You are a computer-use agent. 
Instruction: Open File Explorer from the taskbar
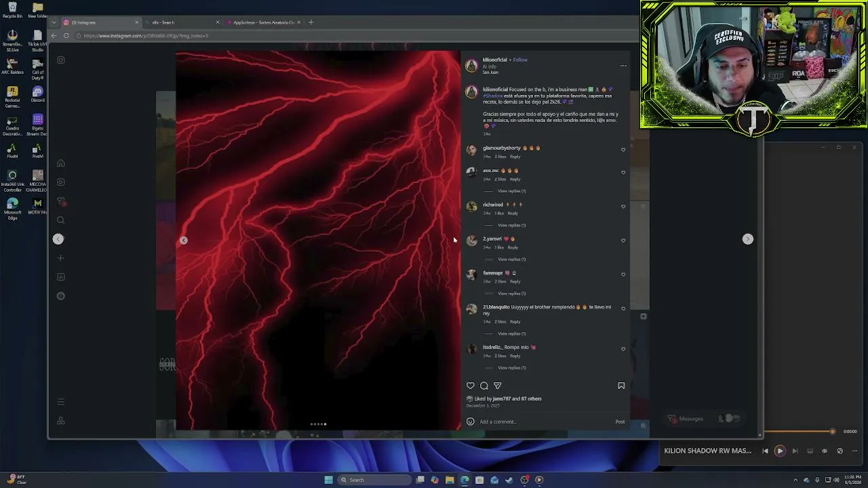coord(450,480)
